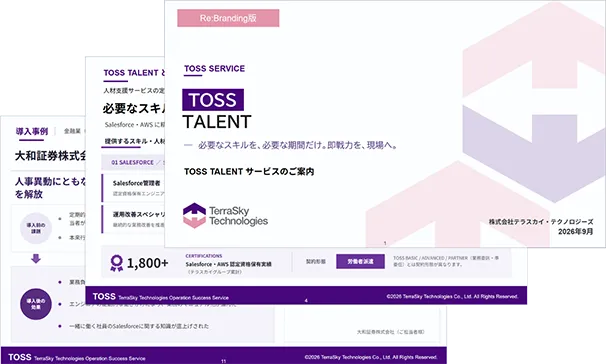Select the Re:Branding版 pink label

click(x=228, y=18)
